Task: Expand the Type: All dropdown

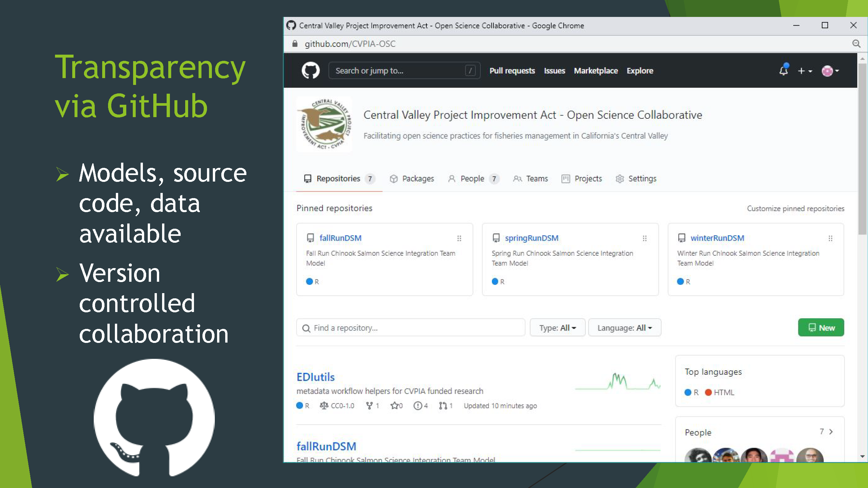Action: [557, 327]
